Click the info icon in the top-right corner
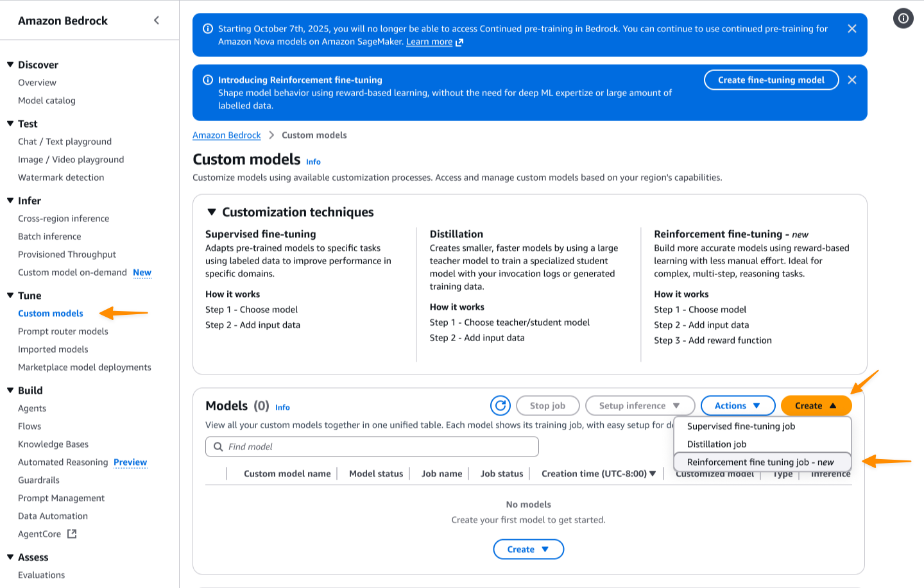Screen dimensions: 924x588 903,18
